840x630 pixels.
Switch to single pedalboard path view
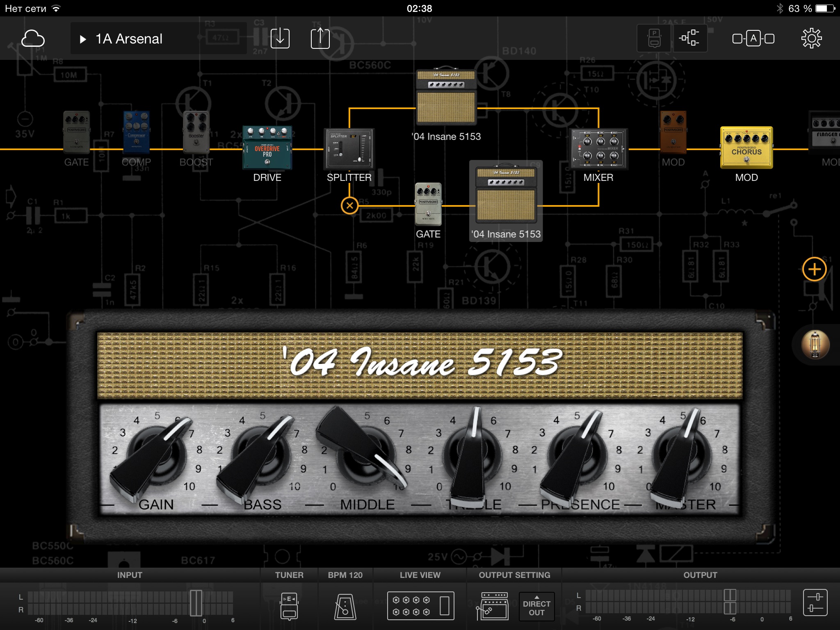click(654, 38)
